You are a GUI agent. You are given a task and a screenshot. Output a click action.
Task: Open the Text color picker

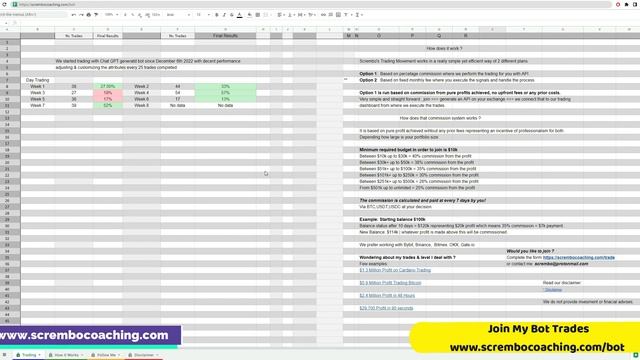240,15
